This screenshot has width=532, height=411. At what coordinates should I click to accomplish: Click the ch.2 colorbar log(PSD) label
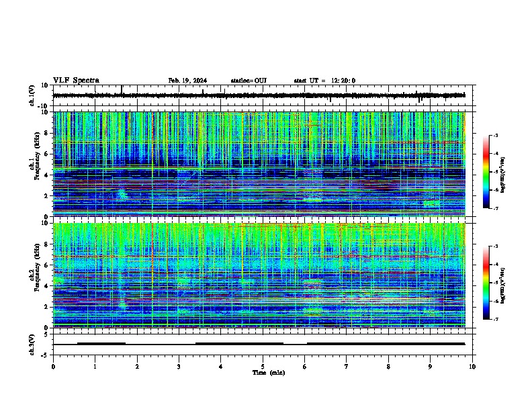[502, 285]
